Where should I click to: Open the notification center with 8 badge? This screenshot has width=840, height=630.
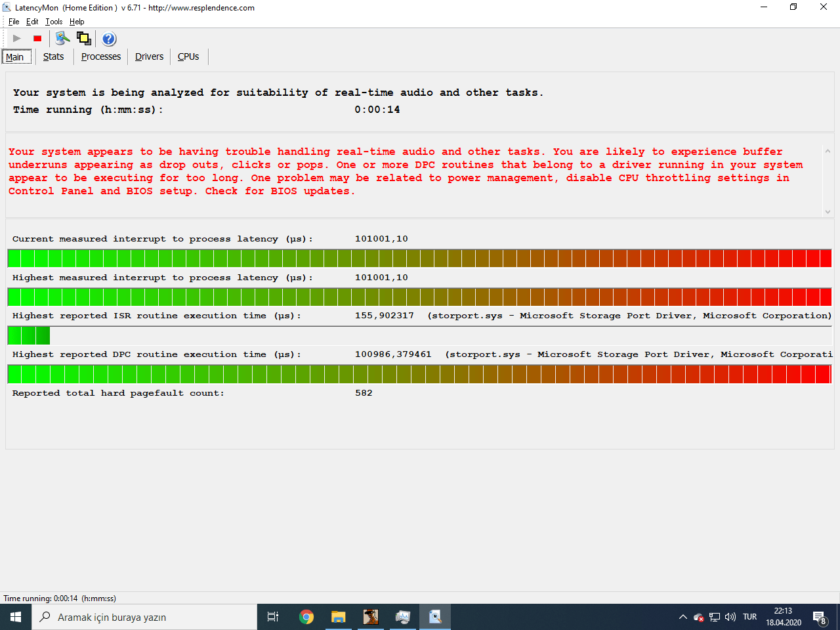click(820, 618)
